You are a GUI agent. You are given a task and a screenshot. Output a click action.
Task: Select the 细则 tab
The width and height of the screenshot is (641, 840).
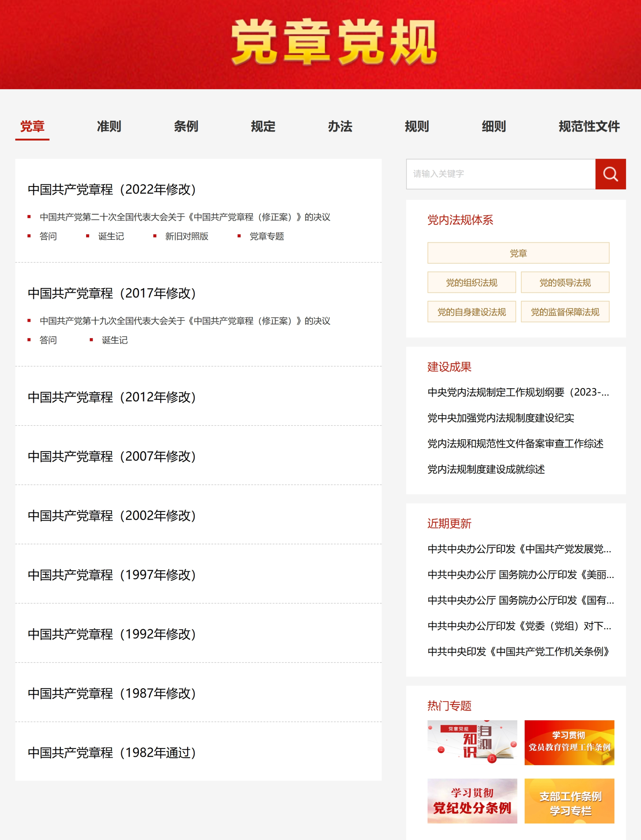coord(494,126)
